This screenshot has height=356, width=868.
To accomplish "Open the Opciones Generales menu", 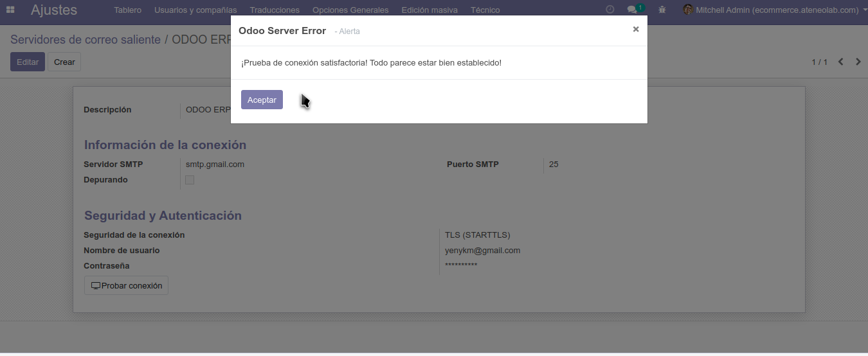I will [350, 10].
